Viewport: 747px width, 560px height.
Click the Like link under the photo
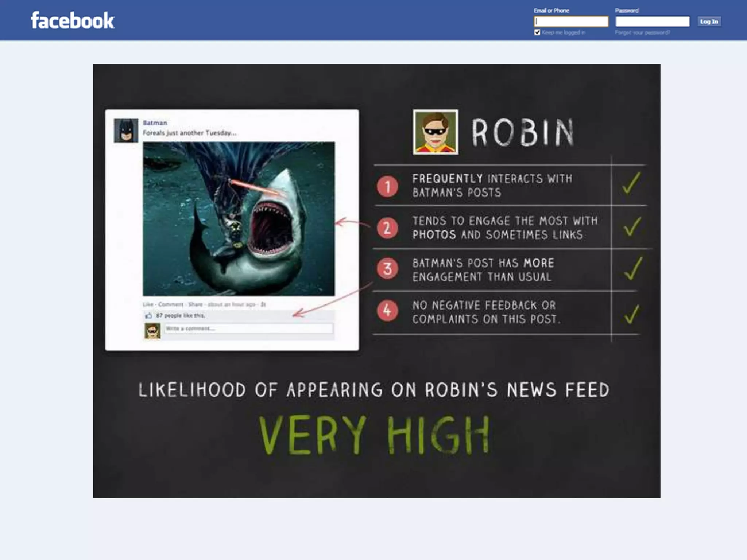[148, 304]
